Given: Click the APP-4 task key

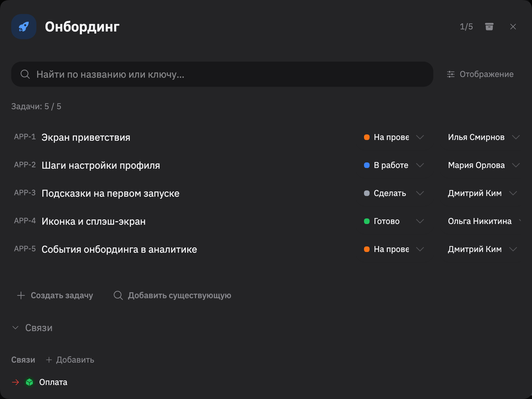Looking at the screenshot, I should click(25, 221).
